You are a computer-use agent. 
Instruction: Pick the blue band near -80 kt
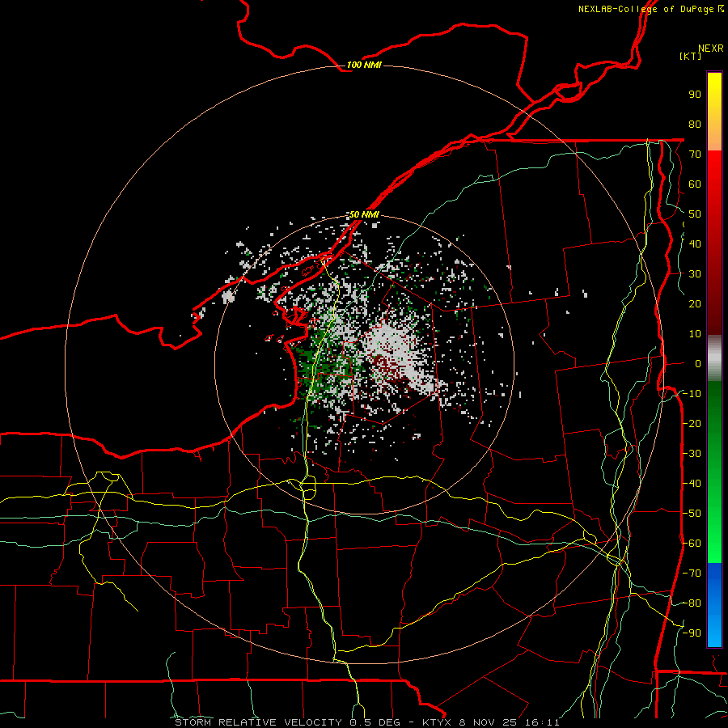coord(714,603)
